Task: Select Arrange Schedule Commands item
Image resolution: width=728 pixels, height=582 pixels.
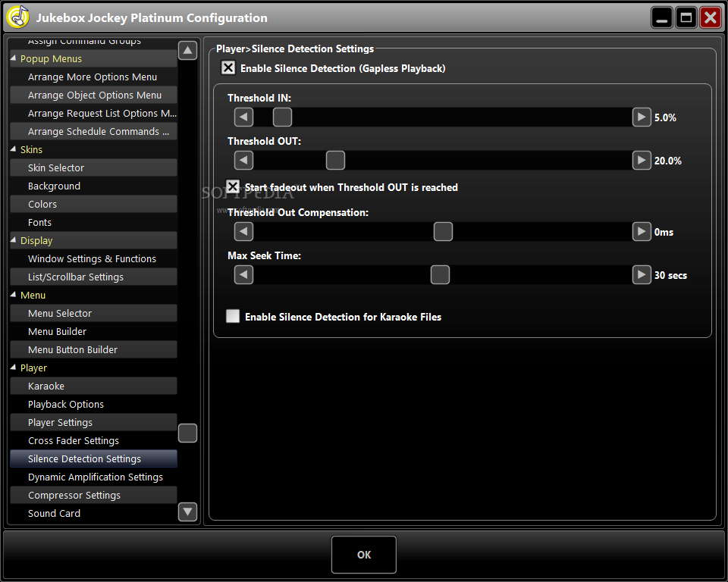Action: tap(93, 131)
